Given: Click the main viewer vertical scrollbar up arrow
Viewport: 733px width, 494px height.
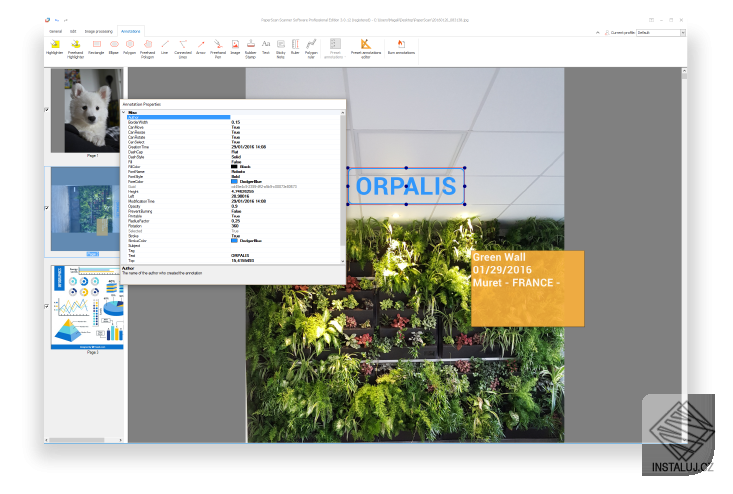Looking at the screenshot, I should pos(684,71).
